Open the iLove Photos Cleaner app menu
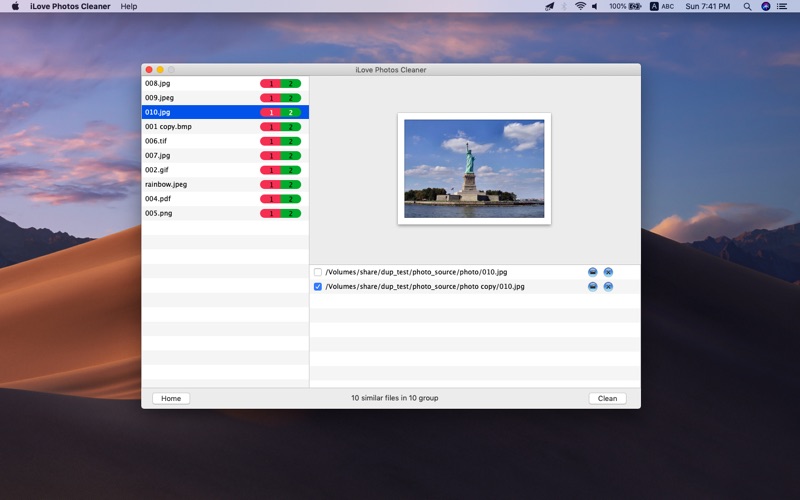This screenshot has width=800, height=500. [70, 6]
